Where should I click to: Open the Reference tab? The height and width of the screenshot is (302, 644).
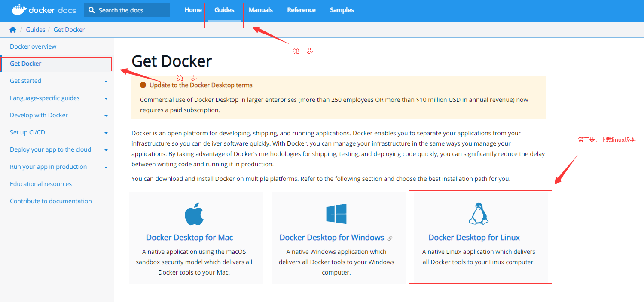click(x=301, y=10)
